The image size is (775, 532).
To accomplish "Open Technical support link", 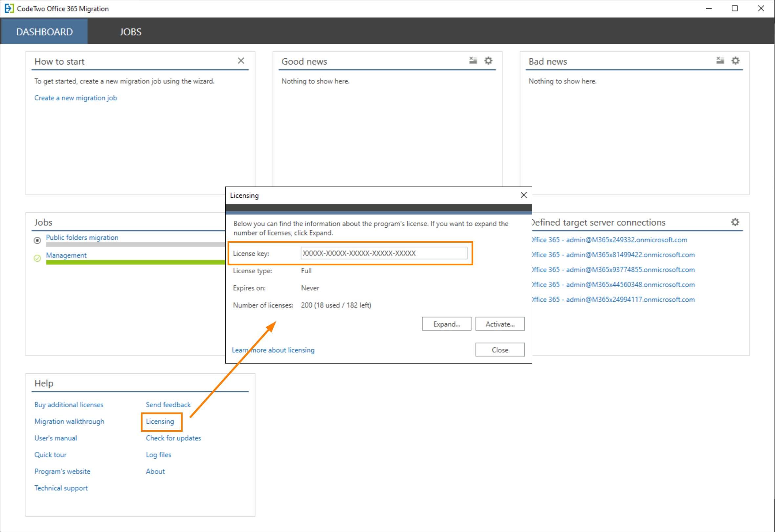I will click(61, 488).
